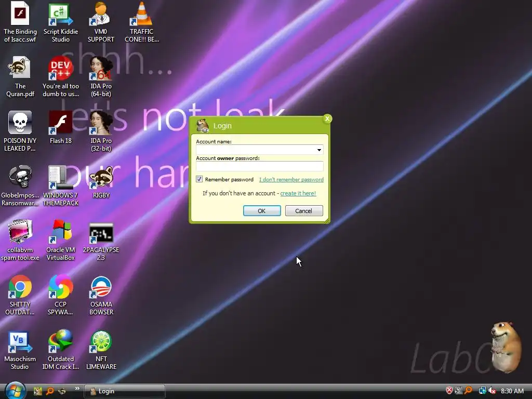This screenshot has width=532, height=399.
Task: Select the Login taskbar button
Action: point(125,391)
